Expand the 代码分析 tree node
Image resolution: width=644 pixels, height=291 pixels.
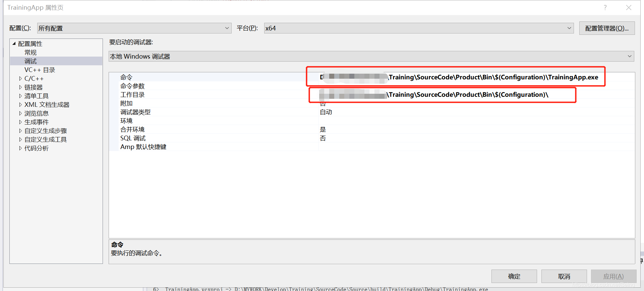click(x=20, y=148)
